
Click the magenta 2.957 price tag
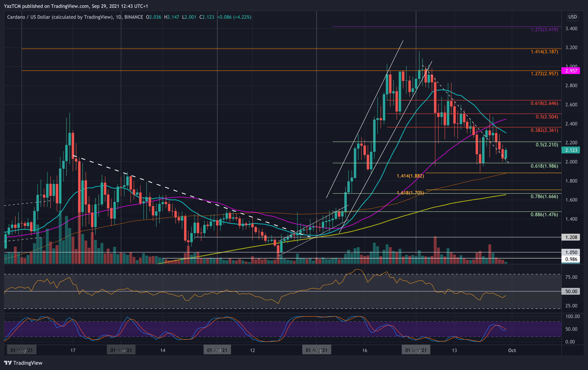tap(571, 71)
